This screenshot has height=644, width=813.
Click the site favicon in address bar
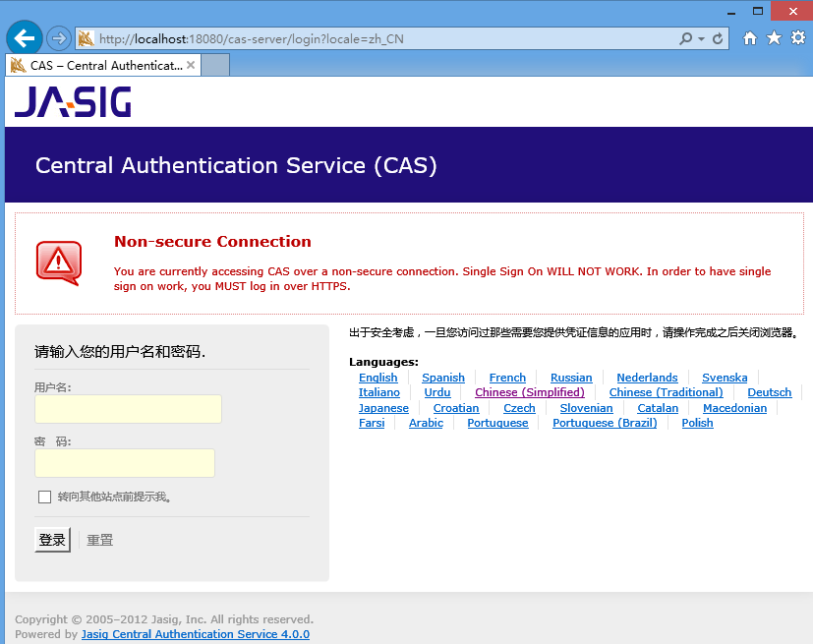pyautogui.click(x=86, y=38)
